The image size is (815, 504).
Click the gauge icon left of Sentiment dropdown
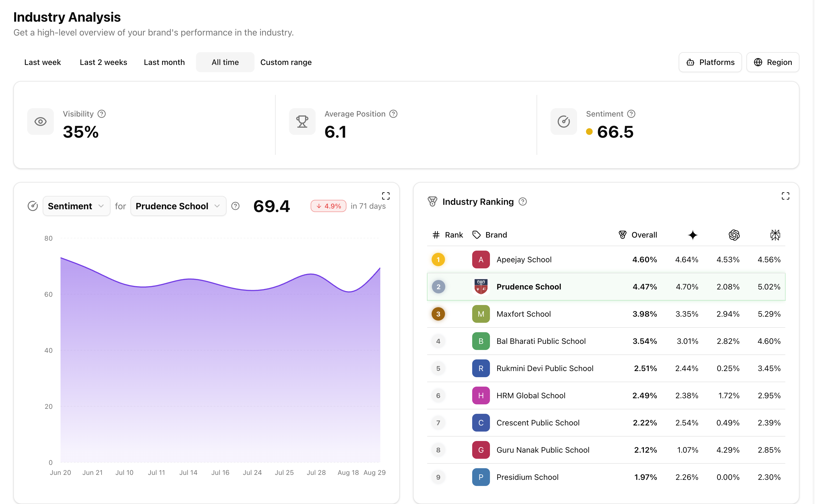tap(33, 206)
